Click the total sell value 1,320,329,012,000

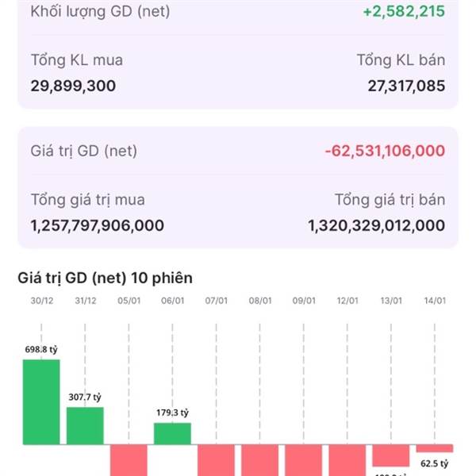[x=376, y=225]
